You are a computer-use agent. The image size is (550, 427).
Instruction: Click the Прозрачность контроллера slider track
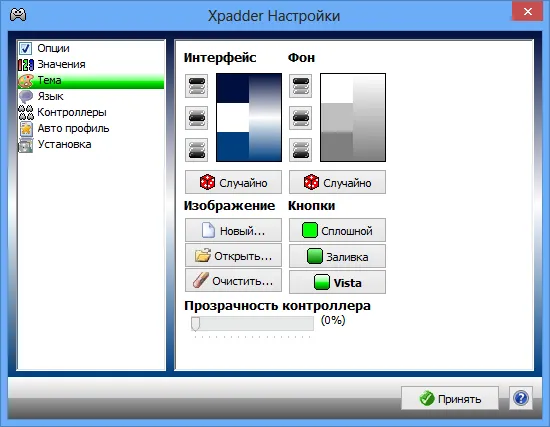point(252,323)
